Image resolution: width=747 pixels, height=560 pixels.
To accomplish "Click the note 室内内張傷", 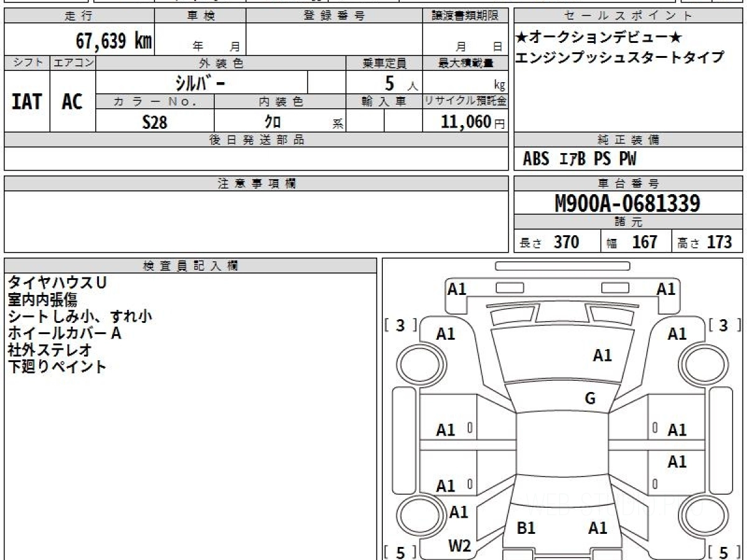I will pos(42,300).
